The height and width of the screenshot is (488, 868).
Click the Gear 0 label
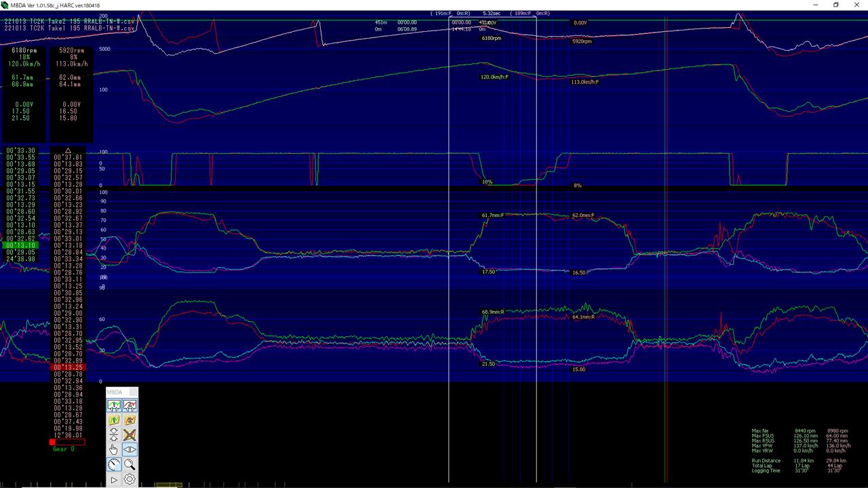64,449
